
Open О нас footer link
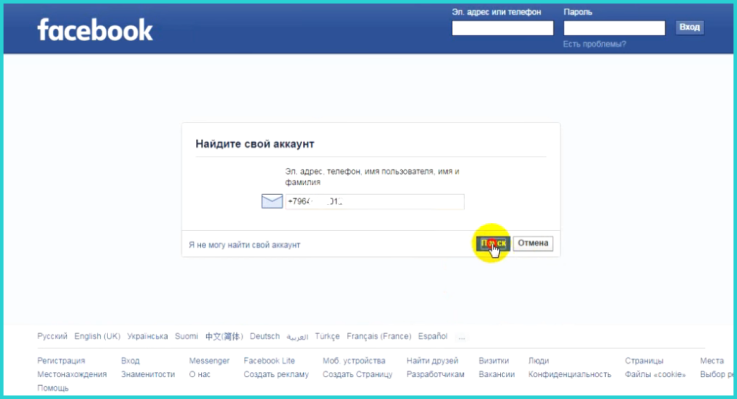point(200,375)
